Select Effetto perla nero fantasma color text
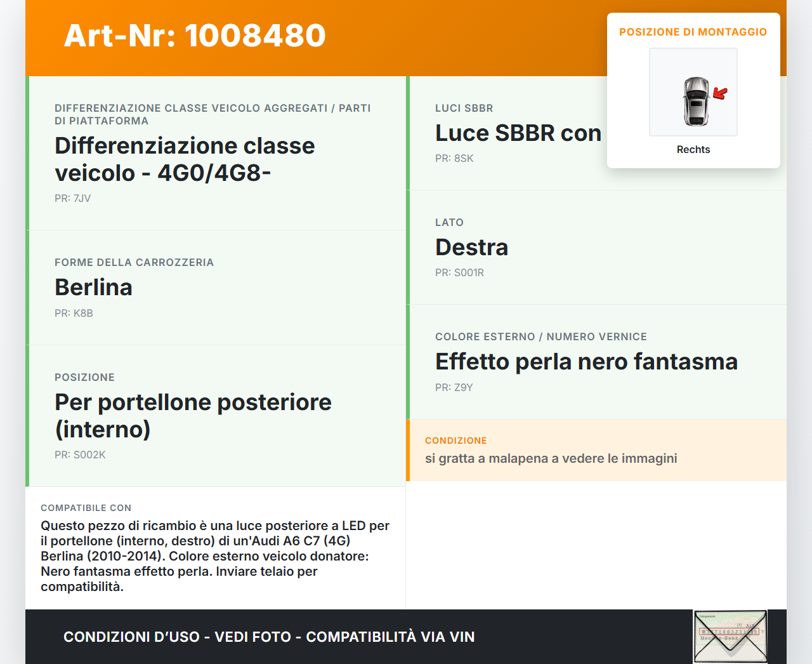 tap(586, 362)
